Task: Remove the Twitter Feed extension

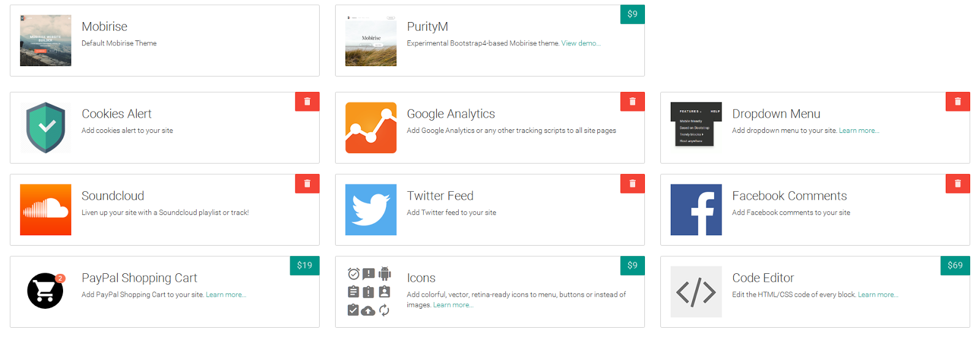Action: coord(633,184)
